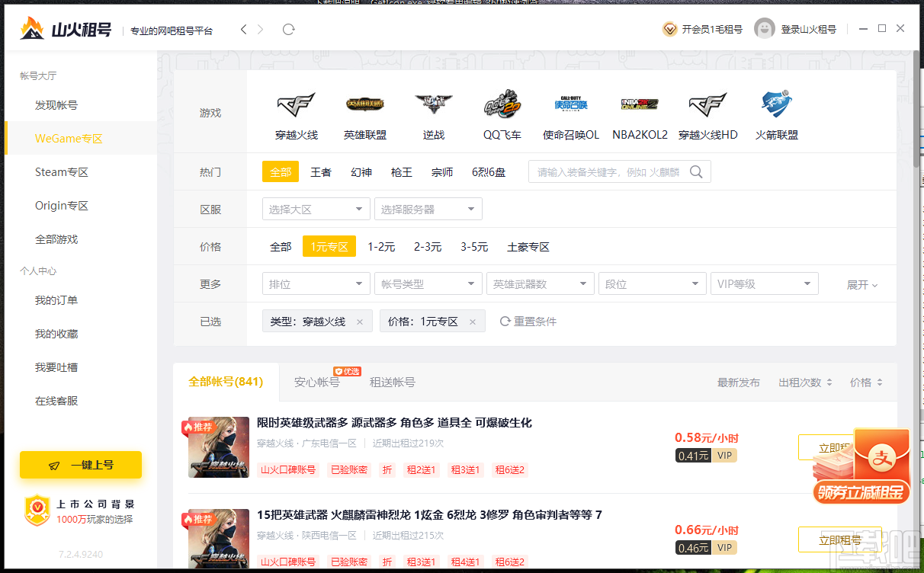The width and height of the screenshot is (924, 573).
Task: Click the 一键上号 button
Action: [x=81, y=465]
